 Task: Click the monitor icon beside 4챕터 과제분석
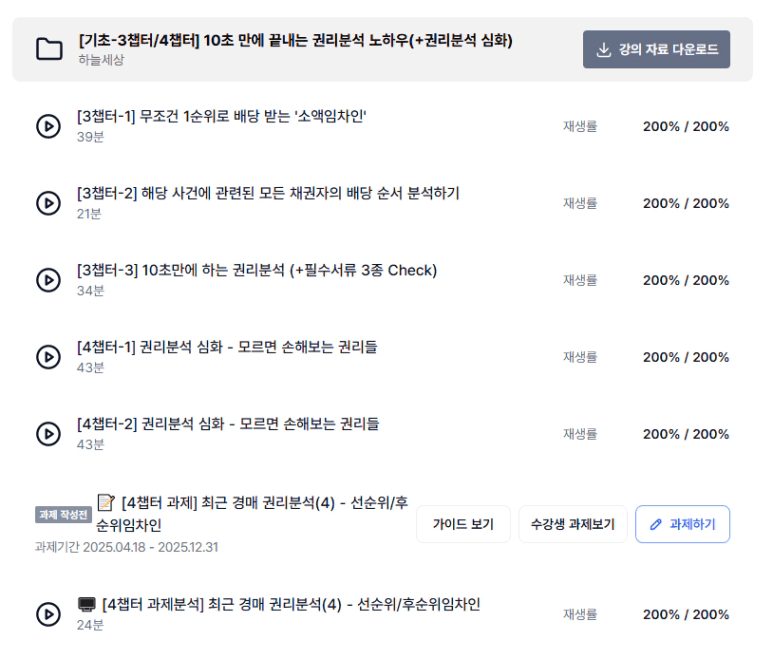(87, 604)
